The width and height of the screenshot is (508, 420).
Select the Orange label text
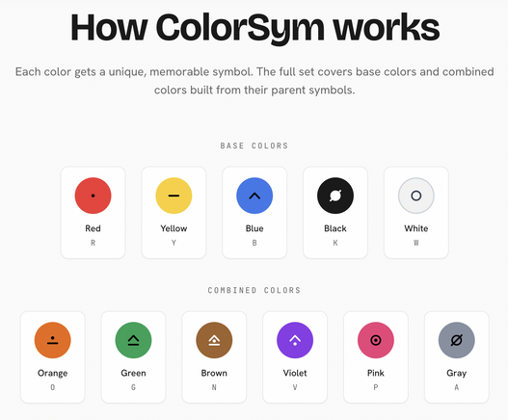(x=52, y=374)
